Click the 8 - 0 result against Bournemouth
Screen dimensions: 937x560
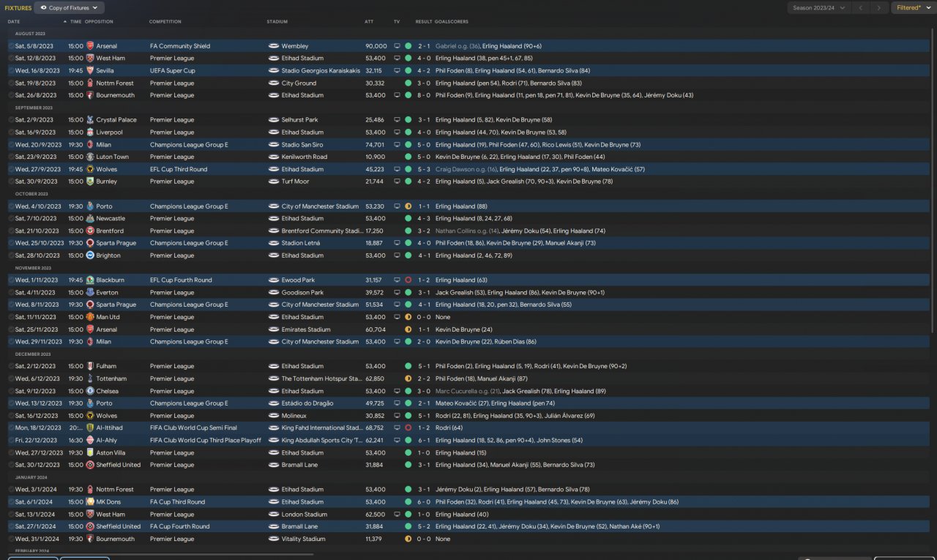(424, 95)
